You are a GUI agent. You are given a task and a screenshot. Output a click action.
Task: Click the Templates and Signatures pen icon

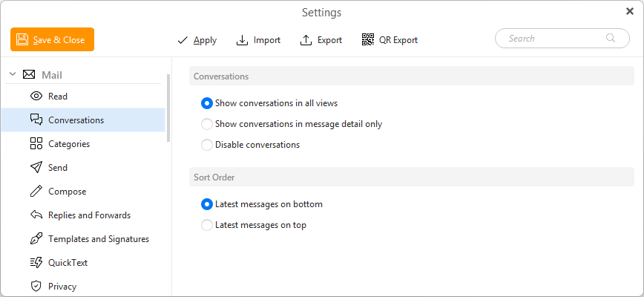pyautogui.click(x=36, y=239)
